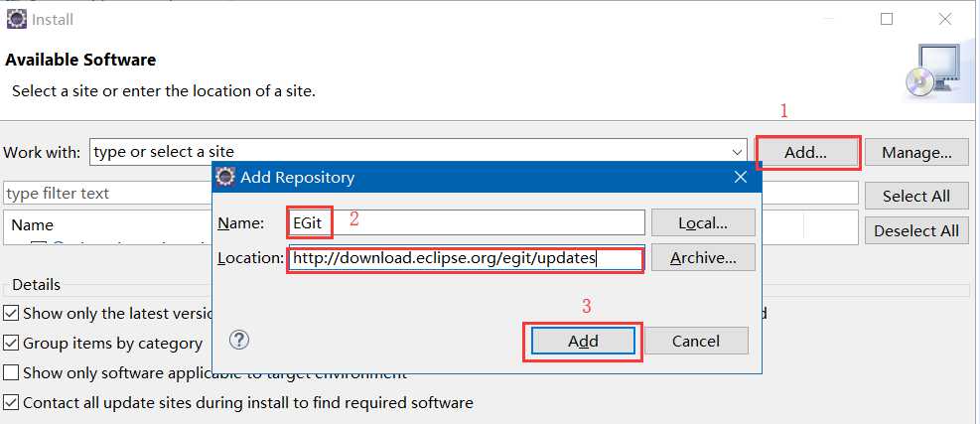980x424 pixels.
Task: Maximize the Install window
Action: click(x=887, y=20)
